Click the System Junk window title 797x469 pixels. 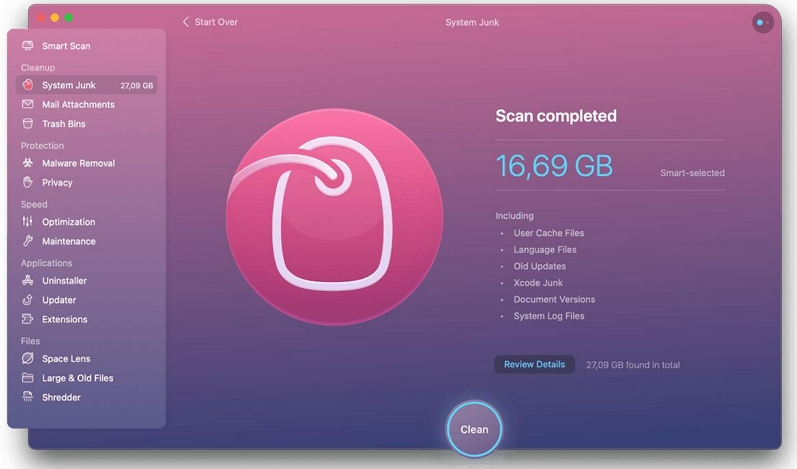pos(472,22)
